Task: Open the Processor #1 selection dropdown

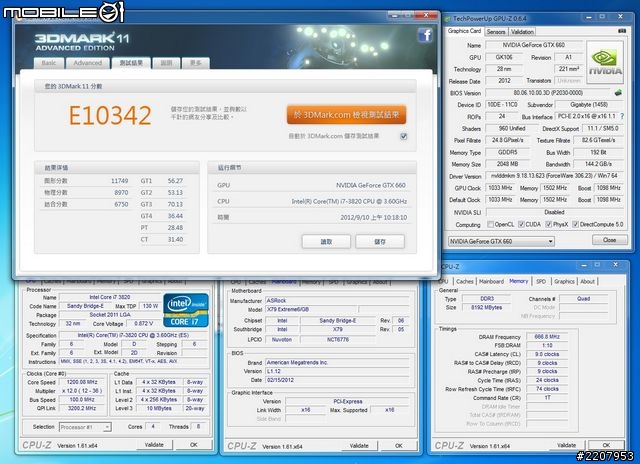Action: coord(85,427)
